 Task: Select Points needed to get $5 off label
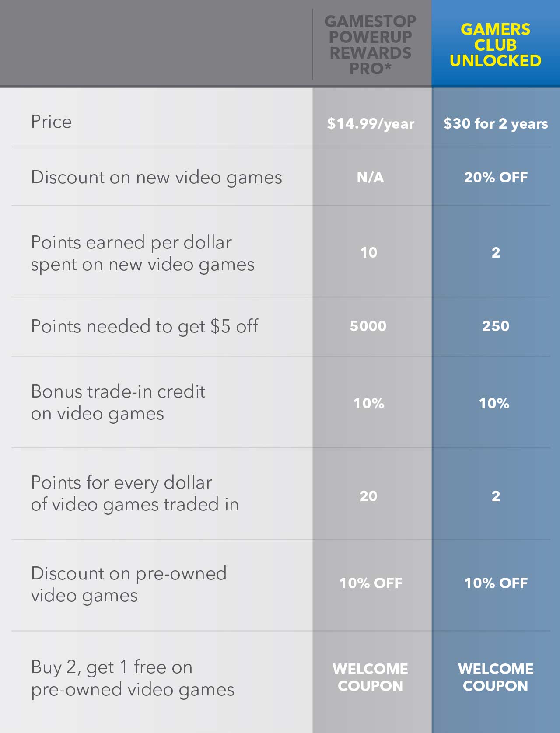click(145, 326)
